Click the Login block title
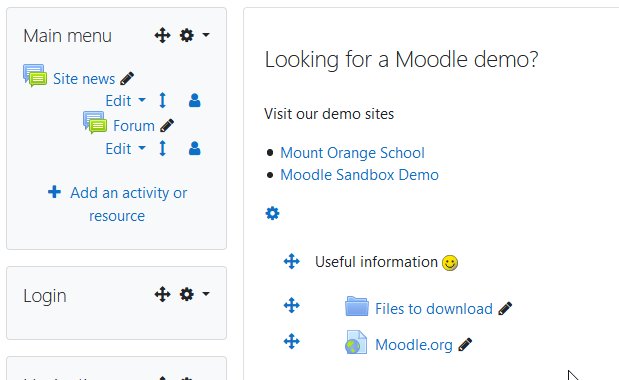 coord(45,296)
